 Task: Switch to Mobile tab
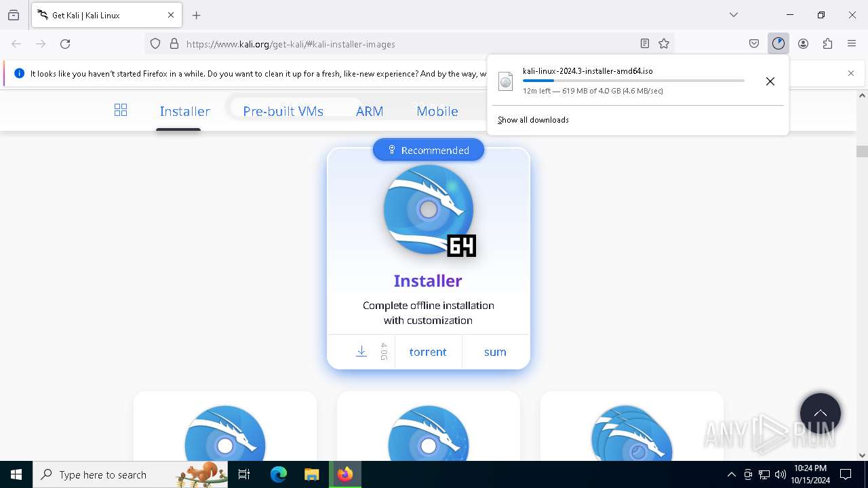tap(437, 111)
